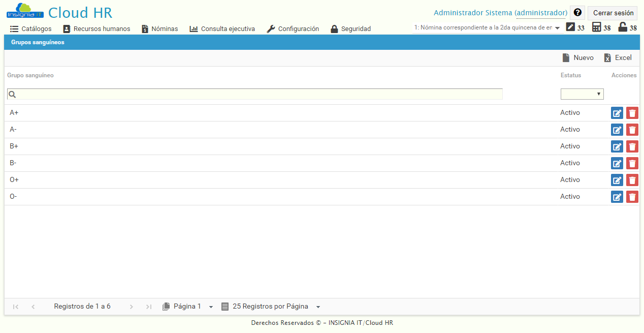Go to the next page of records
Viewport: 644px width, 333px height.
click(x=131, y=306)
